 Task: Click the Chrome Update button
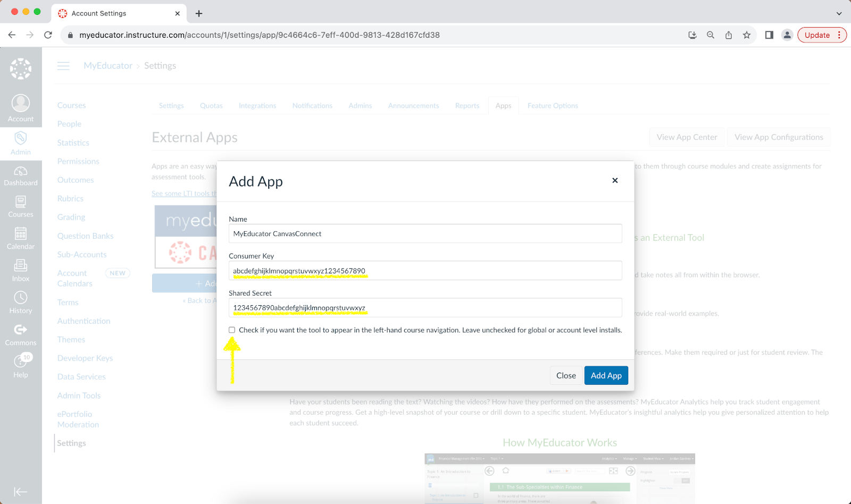pos(822,35)
